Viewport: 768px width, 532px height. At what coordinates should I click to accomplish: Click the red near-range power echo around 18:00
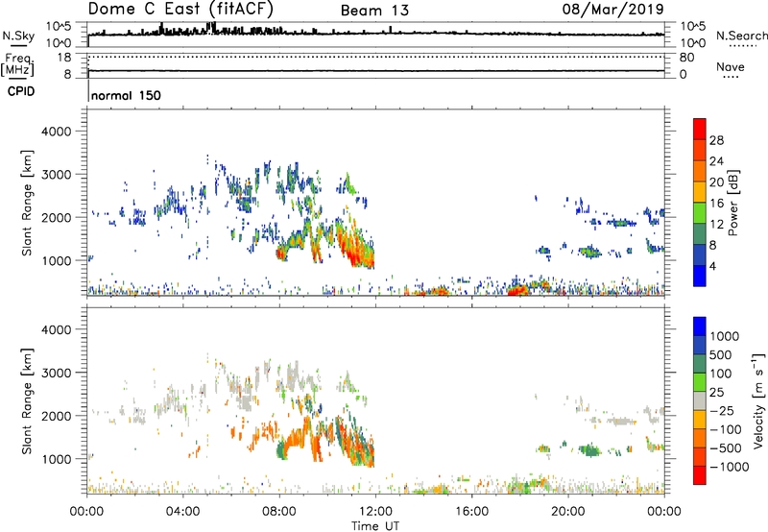point(518,291)
